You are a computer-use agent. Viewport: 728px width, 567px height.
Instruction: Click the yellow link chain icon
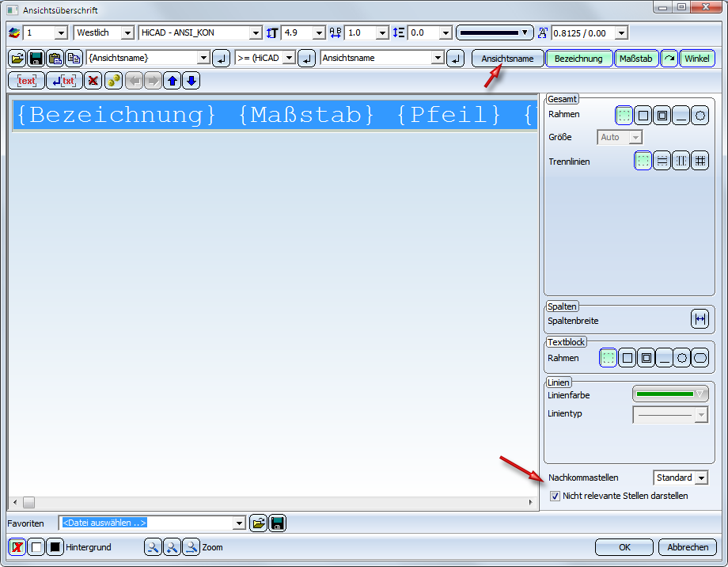click(x=113, y=81)
